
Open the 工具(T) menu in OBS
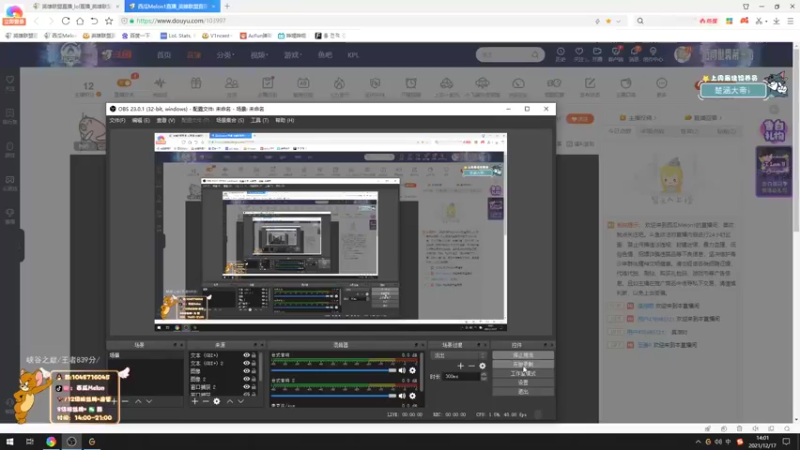(x=259, y=120)
